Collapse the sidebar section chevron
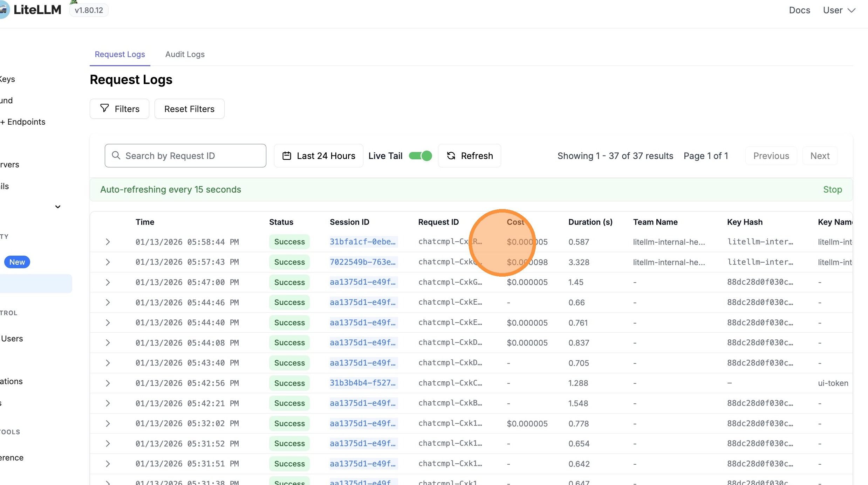Screen dimensions: 868x485 (x=58, y=207)
